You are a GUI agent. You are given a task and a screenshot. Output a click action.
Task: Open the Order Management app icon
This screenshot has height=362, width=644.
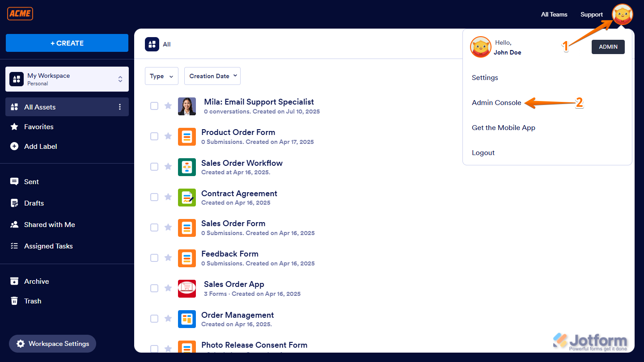point(186,319)
